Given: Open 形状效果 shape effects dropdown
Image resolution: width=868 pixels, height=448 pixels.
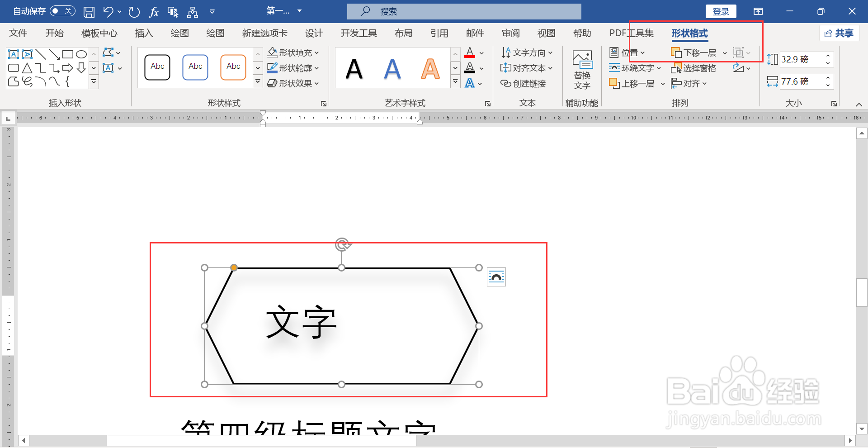Looking at the screenshot, I should 293,83.
